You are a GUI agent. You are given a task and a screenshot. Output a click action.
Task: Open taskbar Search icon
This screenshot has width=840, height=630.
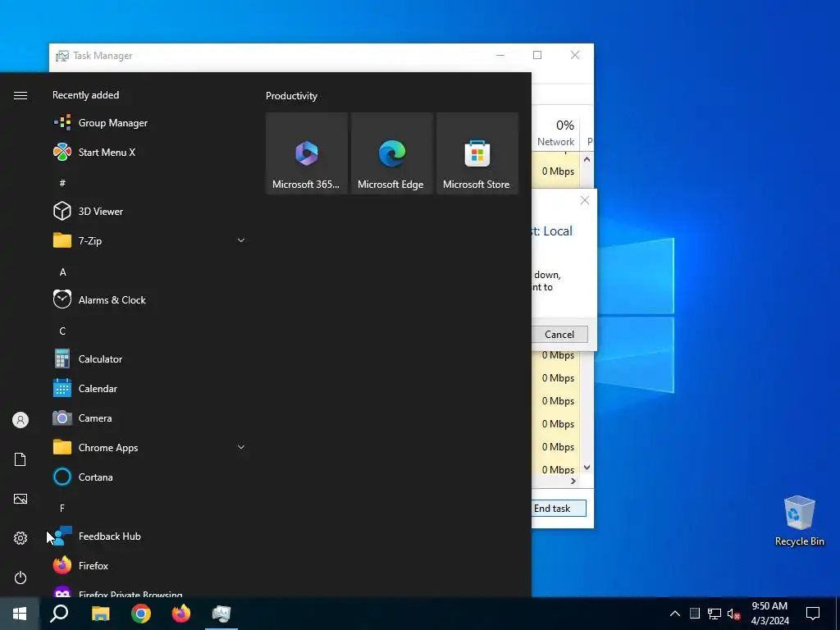click(59, 614)
